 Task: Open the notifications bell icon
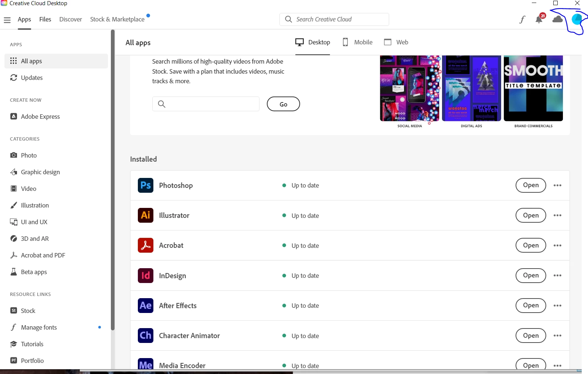(540, 19)
